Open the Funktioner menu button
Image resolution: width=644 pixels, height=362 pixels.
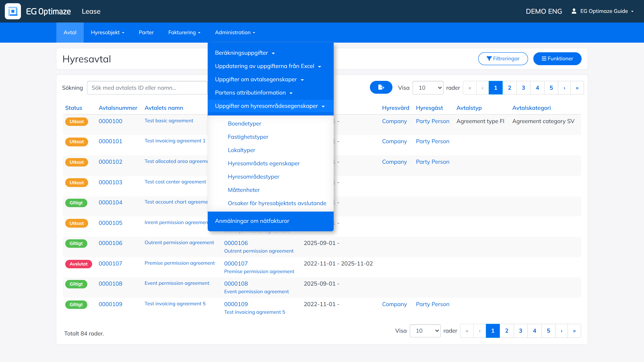coord(557,59)
